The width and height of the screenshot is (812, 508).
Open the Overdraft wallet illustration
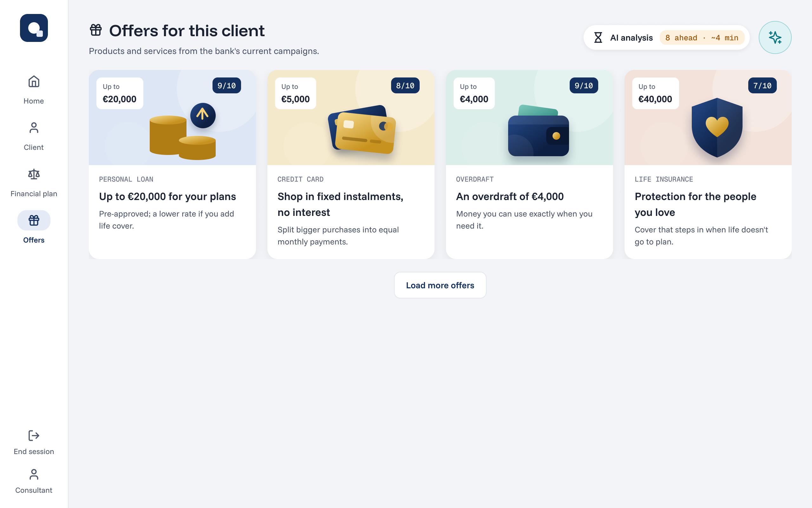coord(539,130)
